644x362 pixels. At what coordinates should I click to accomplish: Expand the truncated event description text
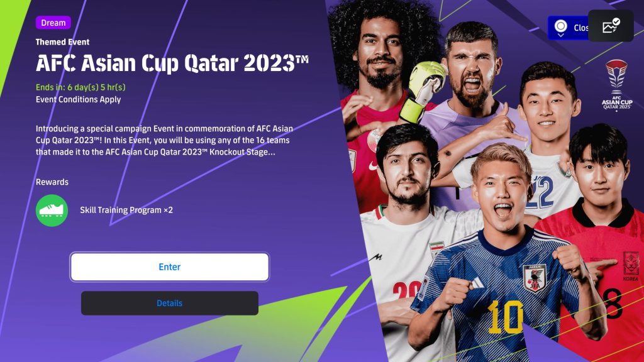[x=164, y=140]
